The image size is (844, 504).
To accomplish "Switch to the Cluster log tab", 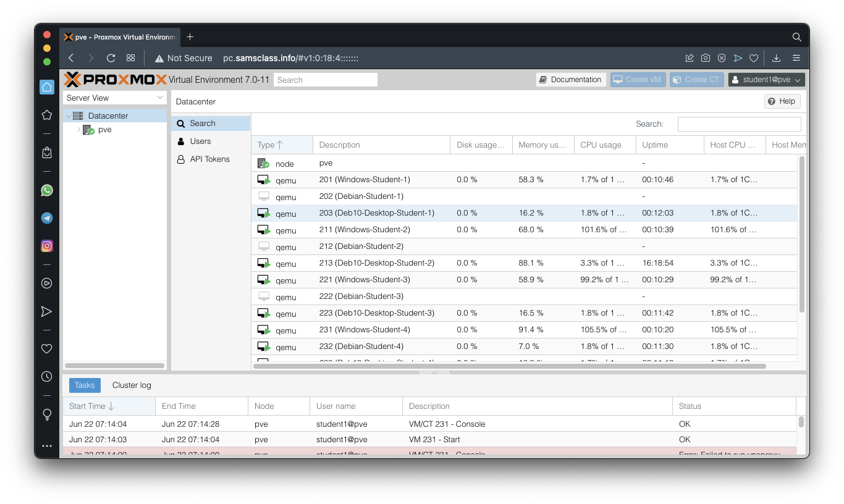I will coord(132,385).
